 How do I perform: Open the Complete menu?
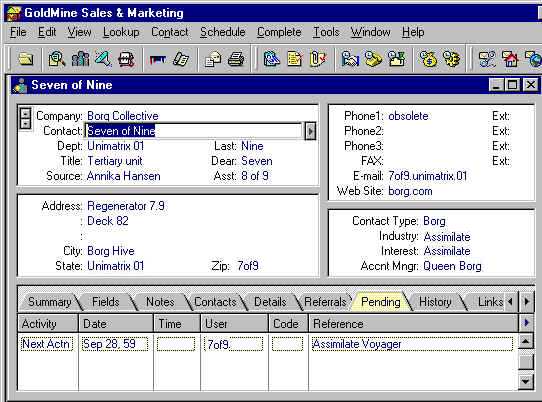pyautogui.click(x=279, y=32)
